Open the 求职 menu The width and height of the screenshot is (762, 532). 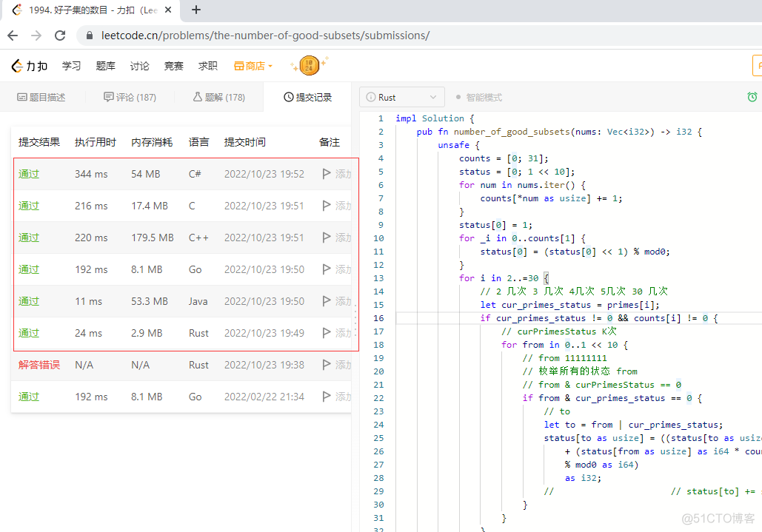point(207,66)
